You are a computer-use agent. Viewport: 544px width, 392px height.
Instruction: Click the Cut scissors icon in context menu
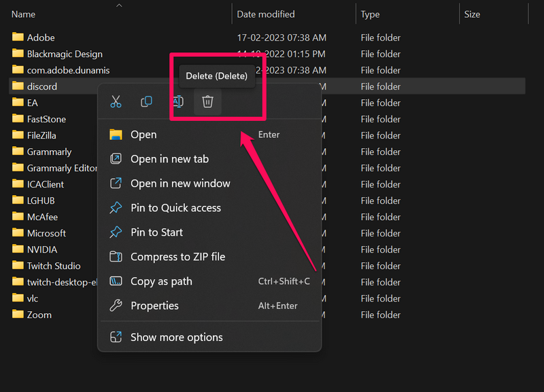tap(116, 102)
